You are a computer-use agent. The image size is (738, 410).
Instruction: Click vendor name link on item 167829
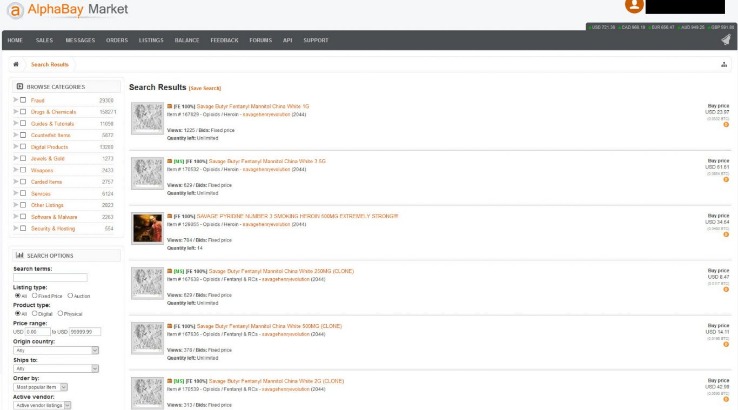[x=266, y=114]
